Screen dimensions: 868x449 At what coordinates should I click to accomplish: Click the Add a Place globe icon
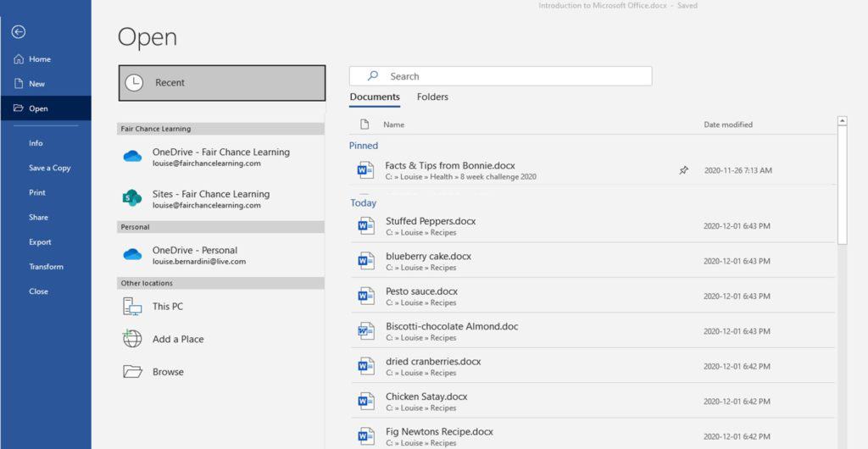[132, 338]
